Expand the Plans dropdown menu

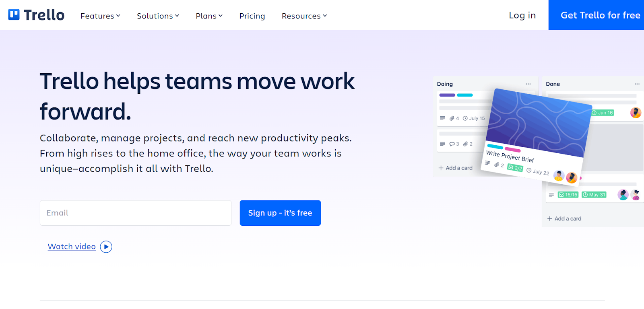pos(209,16)
